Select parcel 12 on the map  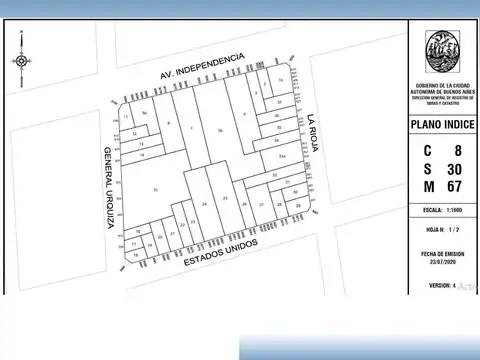point(135,134)
